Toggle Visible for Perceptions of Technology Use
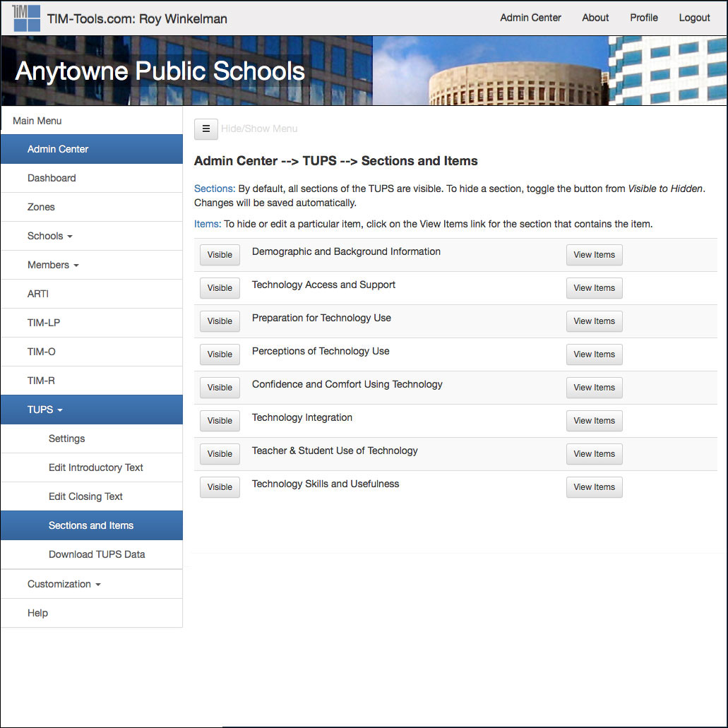The image size is (728, 728). (220, 354)
